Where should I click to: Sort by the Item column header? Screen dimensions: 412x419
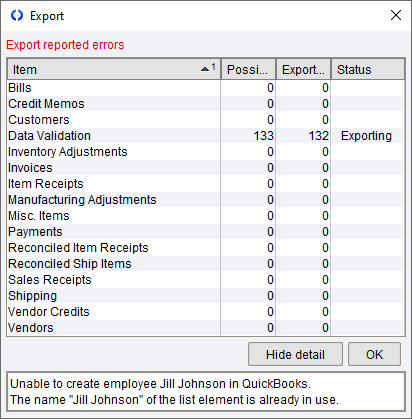click(114, 69)
